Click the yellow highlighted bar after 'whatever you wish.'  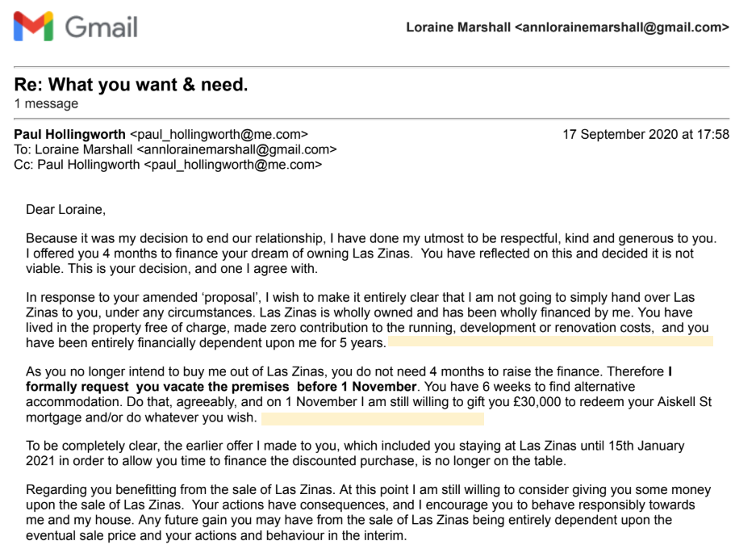click(372, 418)
